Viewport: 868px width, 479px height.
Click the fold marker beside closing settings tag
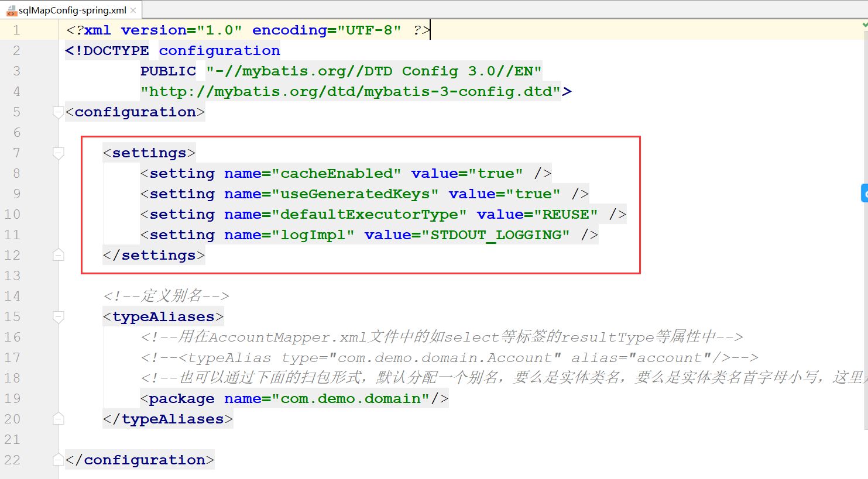(x=58, y=255)
